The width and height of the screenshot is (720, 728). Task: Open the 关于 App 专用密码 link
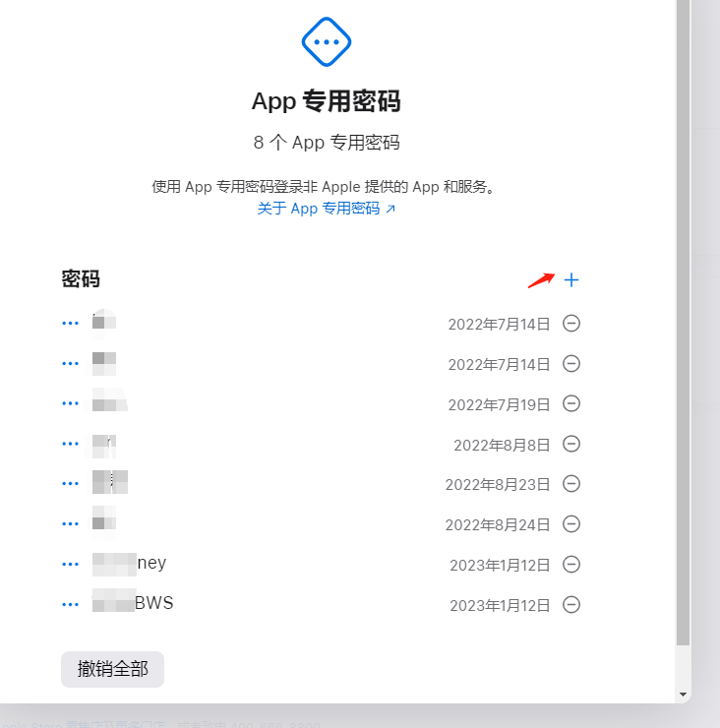click(x=326, y=209)
